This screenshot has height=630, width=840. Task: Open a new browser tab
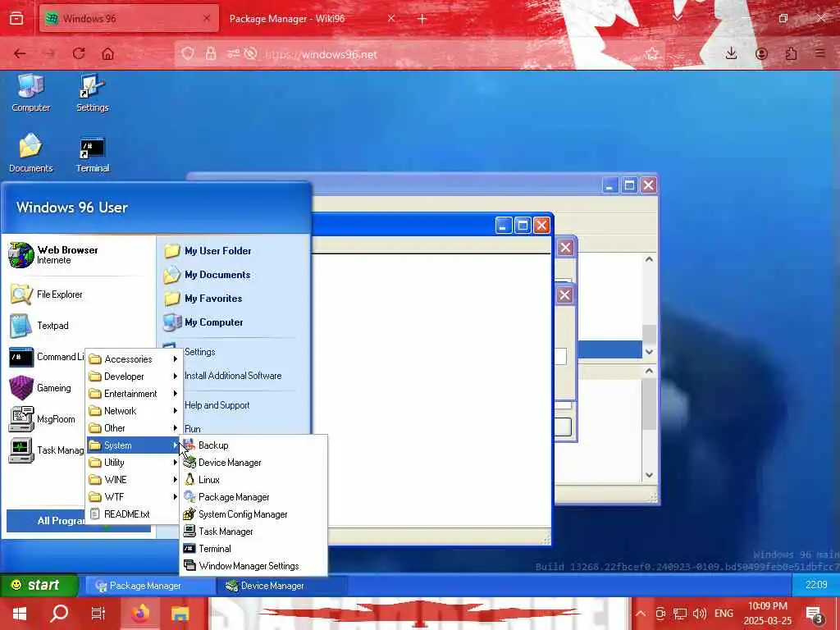(422, 19)
